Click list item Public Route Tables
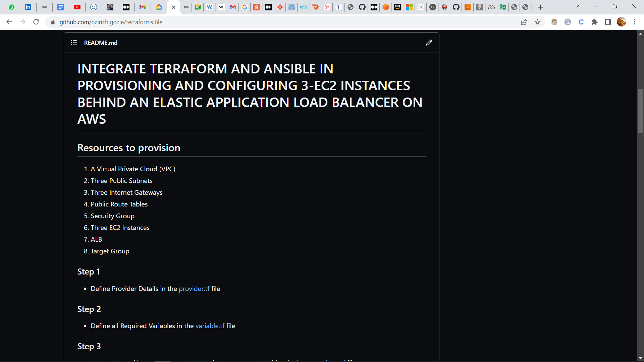644x362 pixels. pyautogui.click(x=119, y=204)
